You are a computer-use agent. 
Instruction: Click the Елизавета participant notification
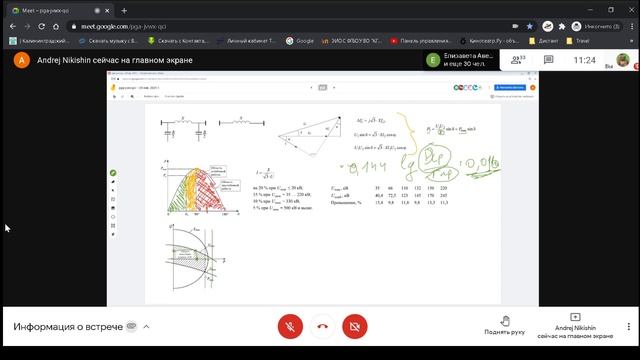click(460, 60)
